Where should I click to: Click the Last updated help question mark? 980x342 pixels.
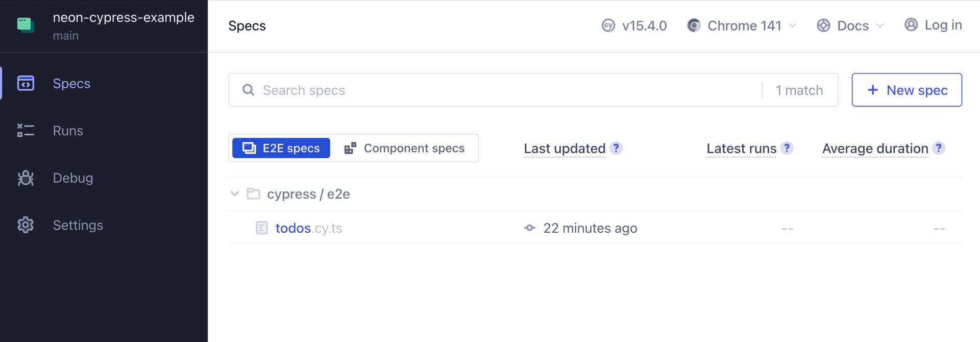[616, 148]
